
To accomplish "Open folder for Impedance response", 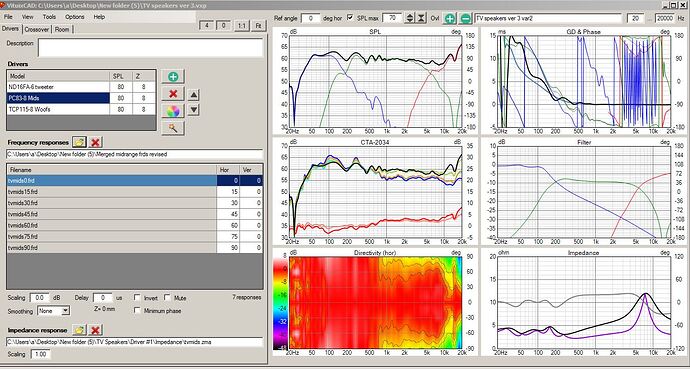I will (79, 330).
